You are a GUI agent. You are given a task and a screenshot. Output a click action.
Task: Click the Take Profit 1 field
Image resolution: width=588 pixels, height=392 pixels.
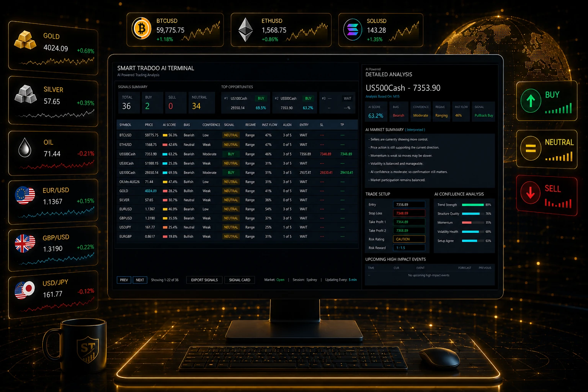409,222
